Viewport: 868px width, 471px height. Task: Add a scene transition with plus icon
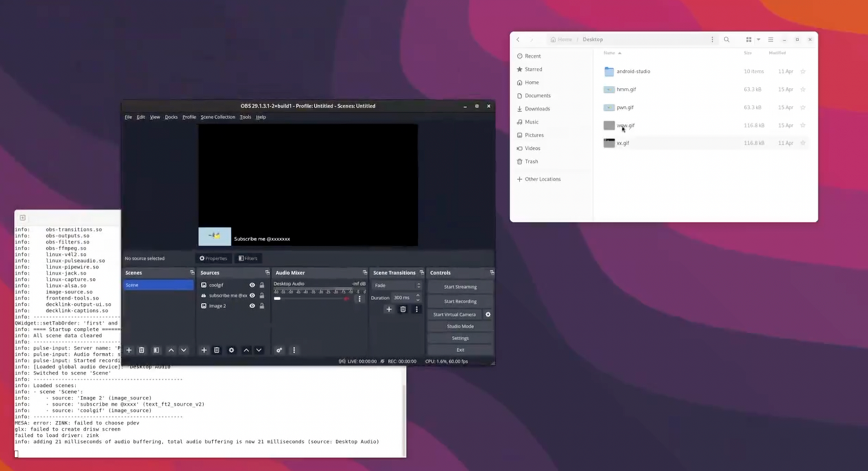point(388,309)
